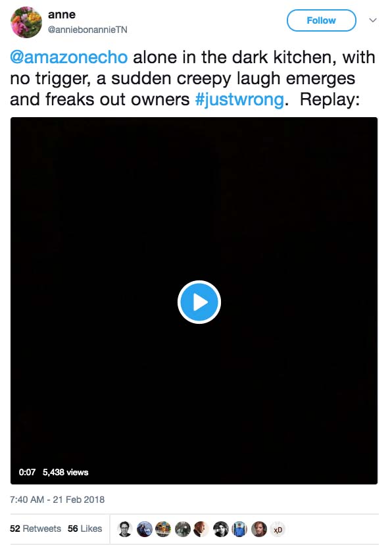This screenshot has height=545, width=392.
Task: Open anne's flower profile picture
Action: [x=26, y=22]
